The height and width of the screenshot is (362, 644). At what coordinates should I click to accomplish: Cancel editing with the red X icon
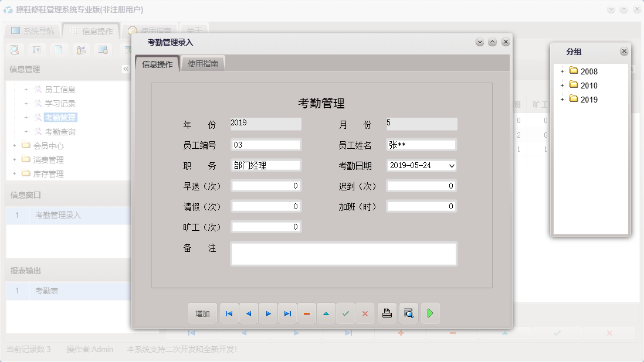(365, 313)
